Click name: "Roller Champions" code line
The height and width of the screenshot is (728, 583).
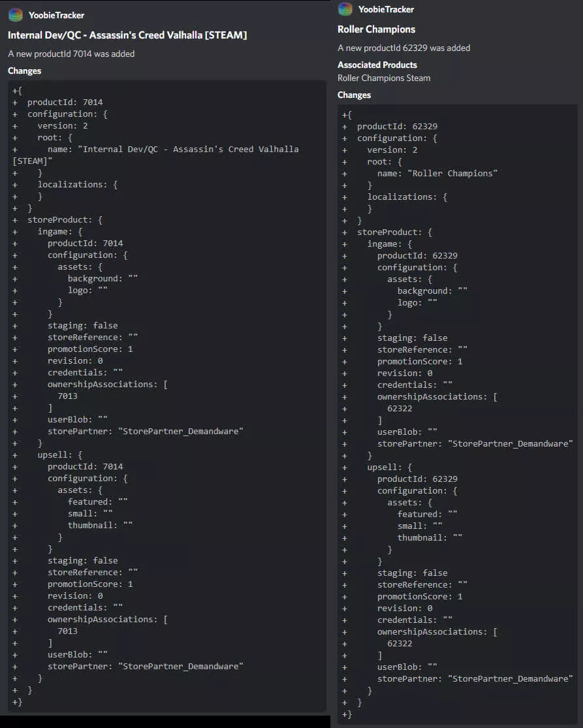click(x=437, y=174)
